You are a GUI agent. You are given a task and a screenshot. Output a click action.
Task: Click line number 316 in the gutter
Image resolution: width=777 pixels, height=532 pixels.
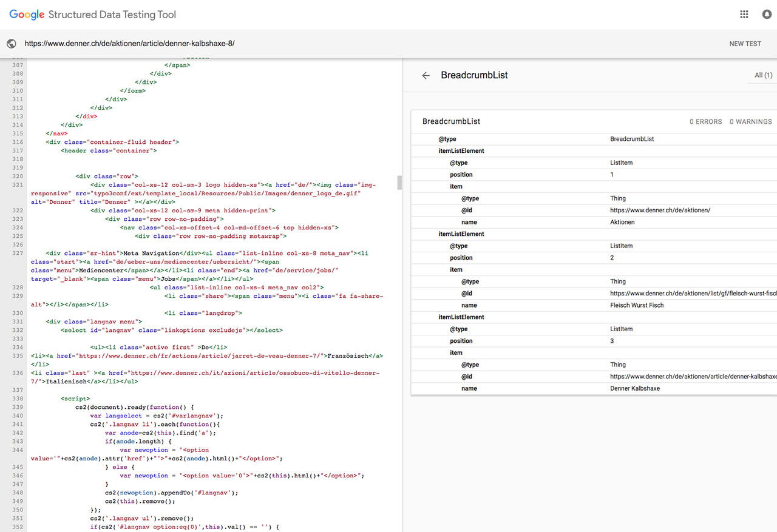pyautogui.click(x=17, y=142)
